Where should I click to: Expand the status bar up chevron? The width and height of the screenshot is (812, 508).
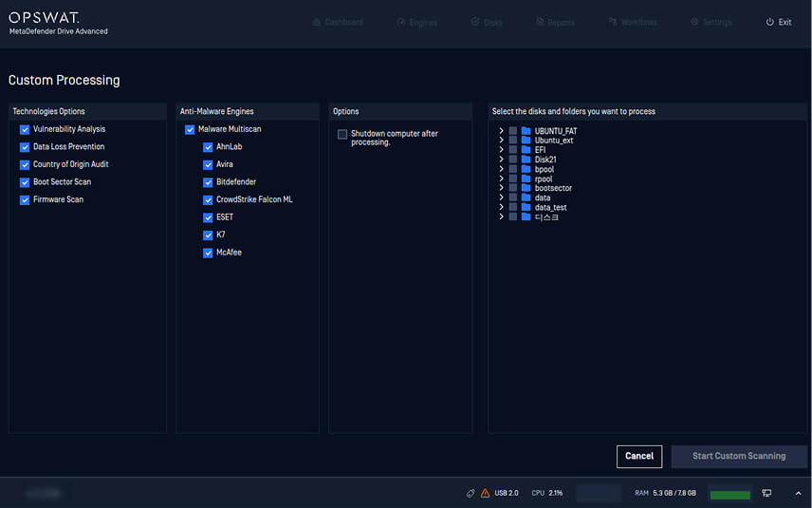point(798,493)
